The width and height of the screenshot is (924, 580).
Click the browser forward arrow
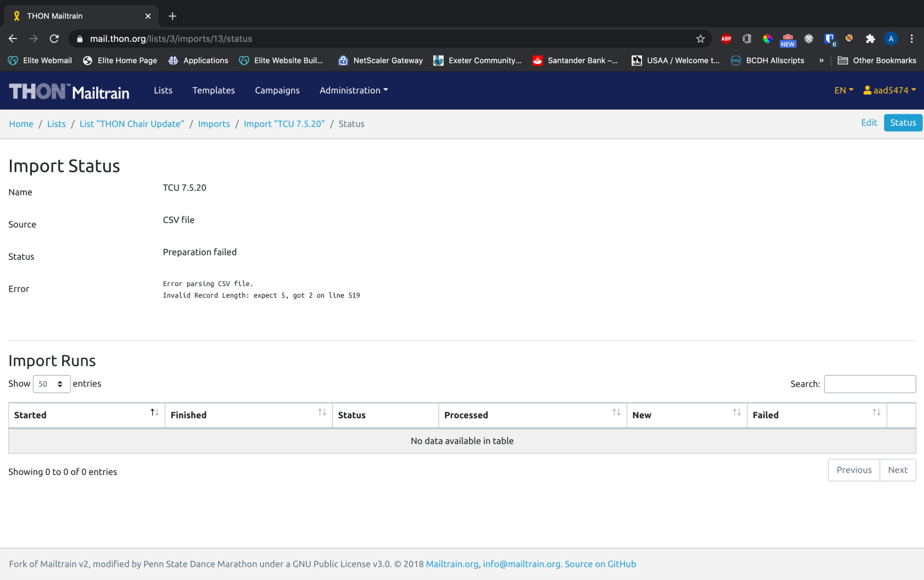pos(34,39)
